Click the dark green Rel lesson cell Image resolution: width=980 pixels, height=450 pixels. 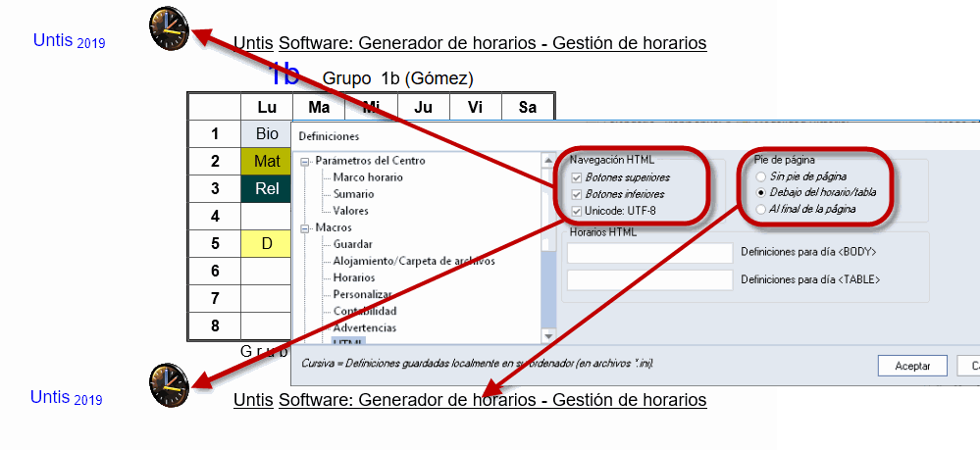[x=267, y=189]
